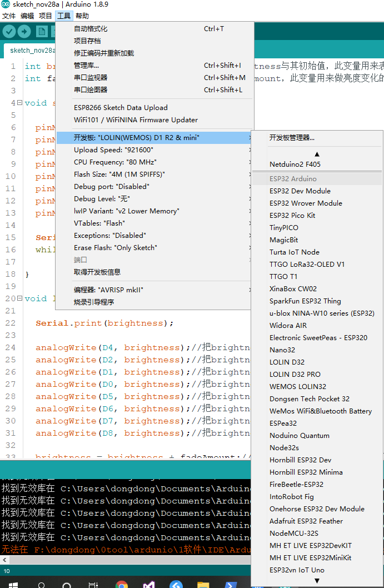This screenshot has height=588, width=384.
Task: Open the 编辑 menu
Action: 27,16
